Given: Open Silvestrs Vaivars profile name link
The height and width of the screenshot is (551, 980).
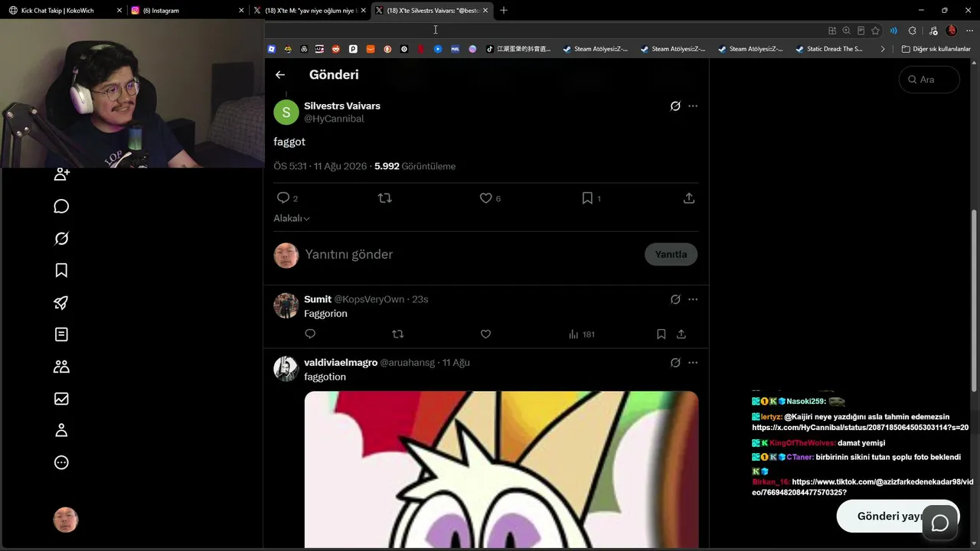Looking at the screenshot, I should tap(342, 106).
